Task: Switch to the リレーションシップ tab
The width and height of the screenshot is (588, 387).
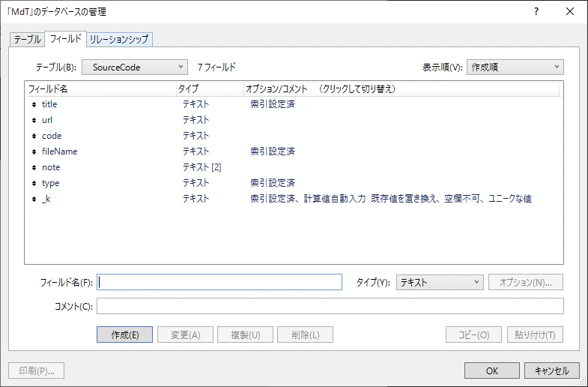Action: coord(119,40)
